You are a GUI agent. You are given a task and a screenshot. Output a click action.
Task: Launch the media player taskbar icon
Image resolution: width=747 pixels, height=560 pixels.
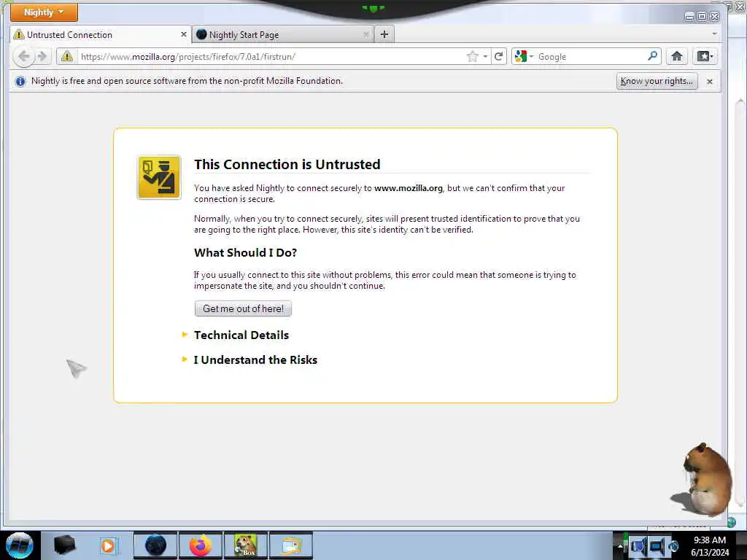pos(108,545)
